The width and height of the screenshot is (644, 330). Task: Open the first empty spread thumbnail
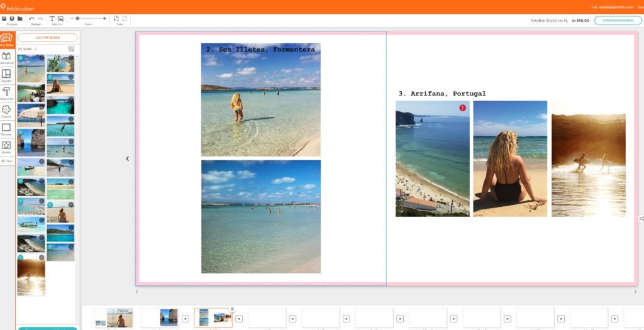(267, 317)
